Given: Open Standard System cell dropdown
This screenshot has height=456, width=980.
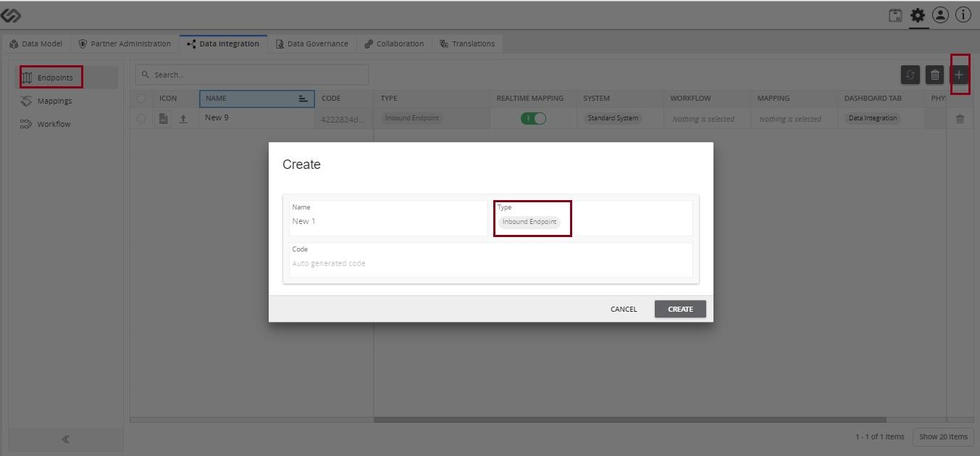Looking at the screenshot, I should pyautogui.click(x=613, y=118).
